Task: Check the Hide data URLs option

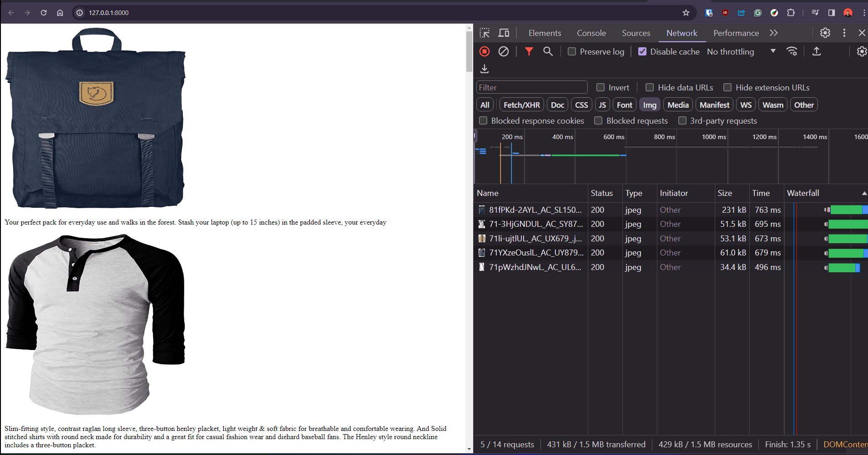Action: 650,88
